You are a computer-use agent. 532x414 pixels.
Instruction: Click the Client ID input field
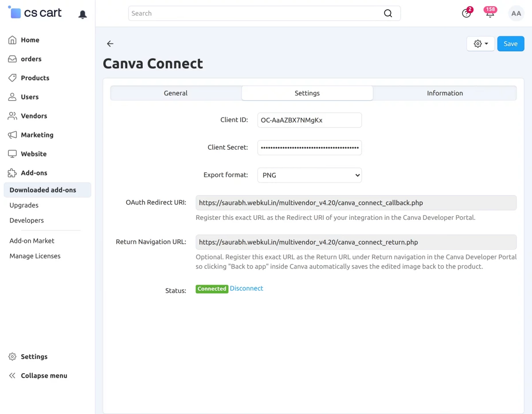(x=309, y=120)
